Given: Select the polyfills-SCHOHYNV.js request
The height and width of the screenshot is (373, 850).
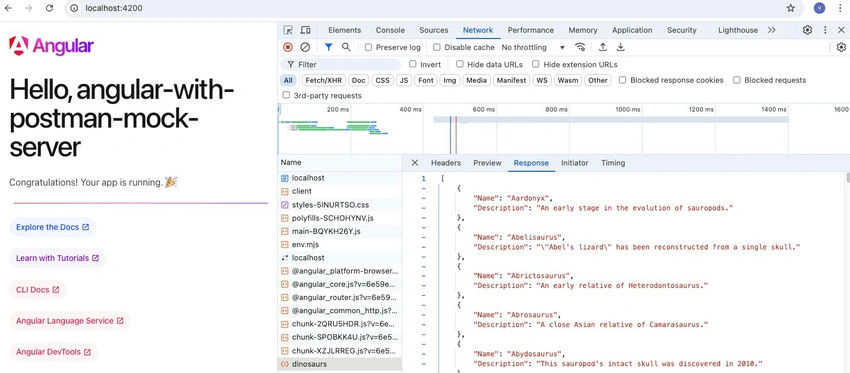Looking at the screenshot, I should click(340, 218).
